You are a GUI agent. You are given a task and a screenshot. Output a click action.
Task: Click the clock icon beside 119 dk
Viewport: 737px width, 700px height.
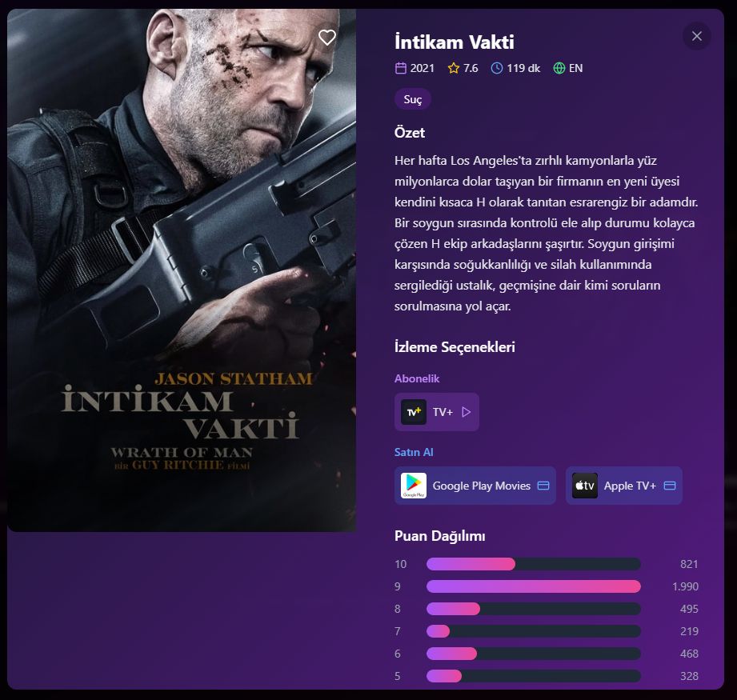(x=497, y=68)
